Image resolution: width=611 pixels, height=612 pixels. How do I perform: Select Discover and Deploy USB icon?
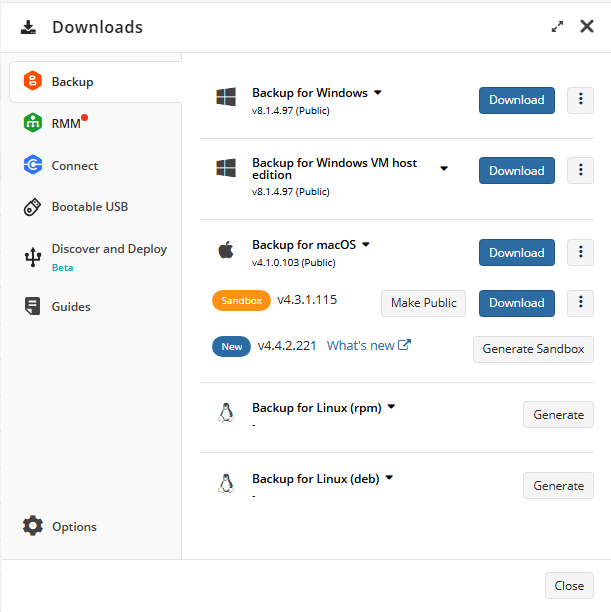coord(33,256)
